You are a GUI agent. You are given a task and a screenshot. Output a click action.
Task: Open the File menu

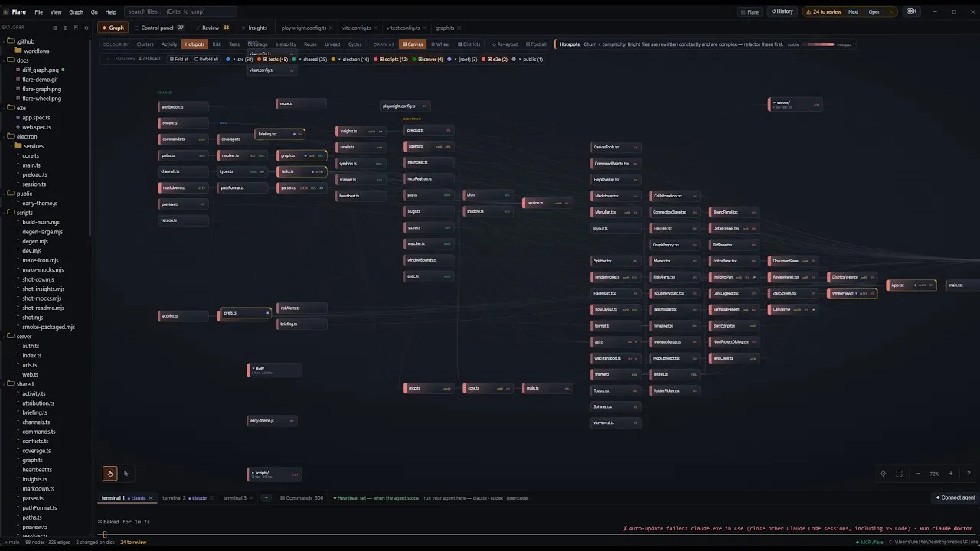[38, 12]
